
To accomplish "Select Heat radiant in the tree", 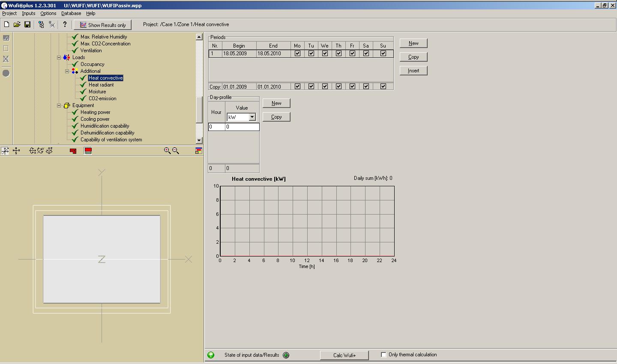I will (101, 85).
